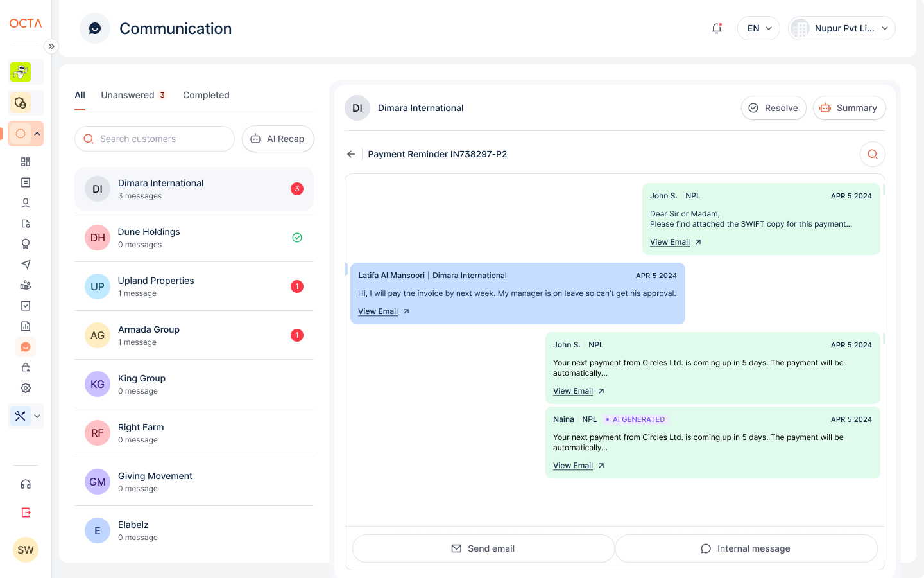Switch to the Completed tab
The image size is (924, 578).
pos(206,95)
